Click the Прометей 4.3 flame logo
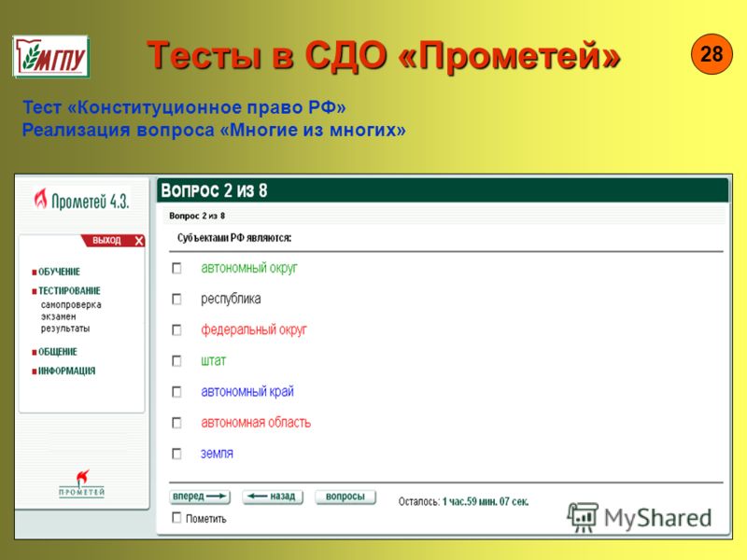The width and height of the screenshot is (747, 560). [81, 200]
